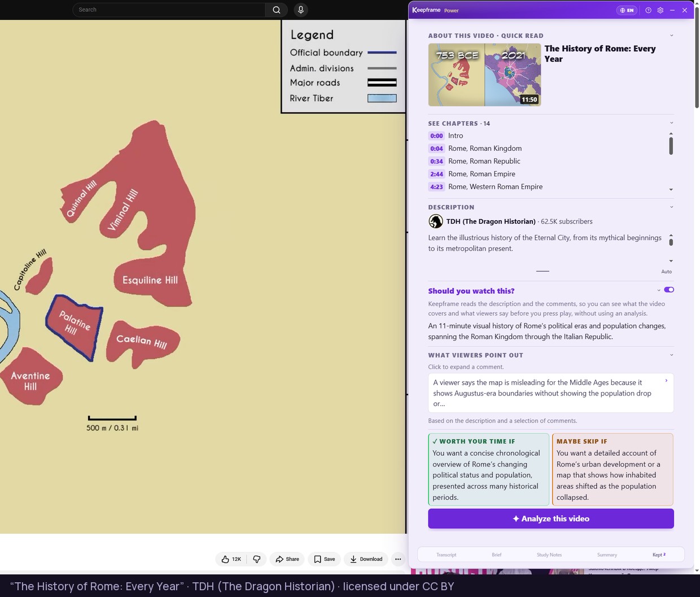This screenshot has width=700, height=597.
Task: Toggle the Should you watch this switch
Action: pyautogui.click(x=669, y=290)
